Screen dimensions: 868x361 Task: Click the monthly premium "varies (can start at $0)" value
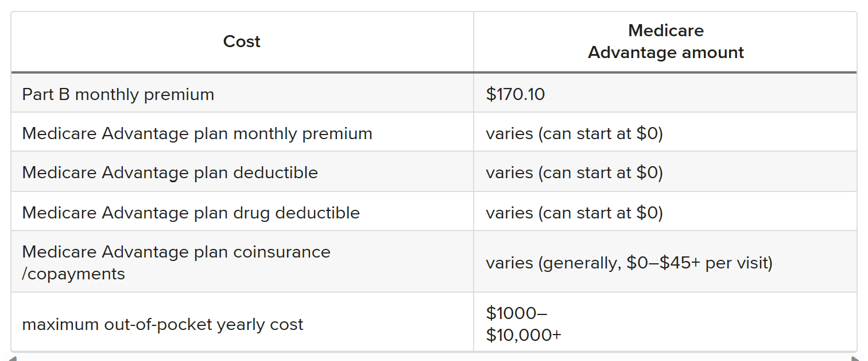pyautogui.click(x=574, y=133)
